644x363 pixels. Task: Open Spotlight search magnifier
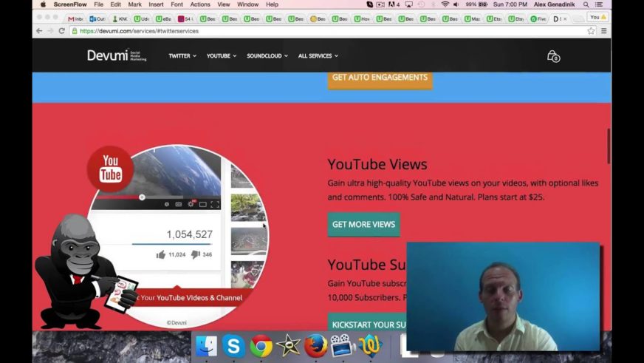click(x=586, y=4)
